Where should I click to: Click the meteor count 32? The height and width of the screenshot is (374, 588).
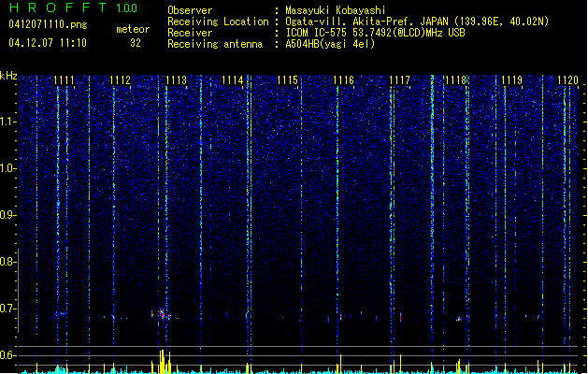click(136, 43)
